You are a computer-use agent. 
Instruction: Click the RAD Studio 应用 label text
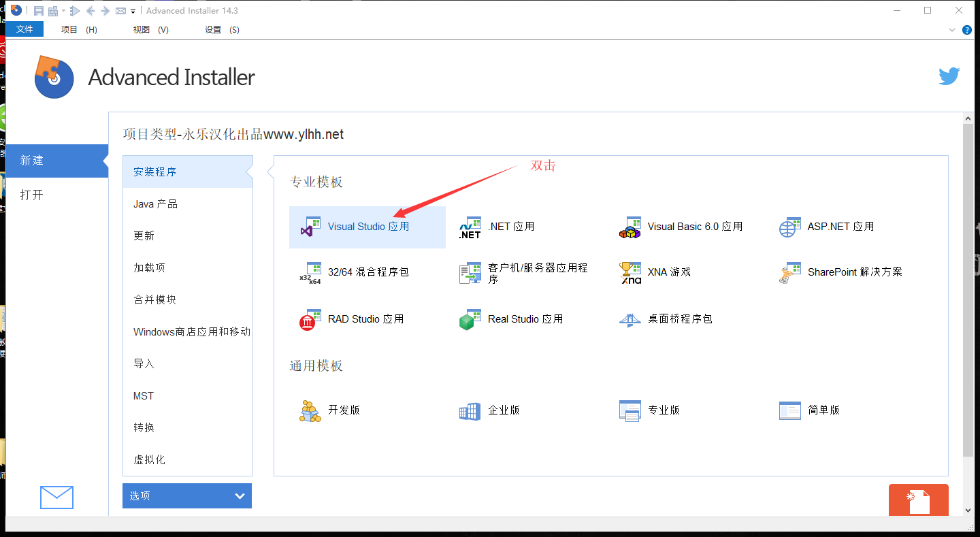pos(366,319)
